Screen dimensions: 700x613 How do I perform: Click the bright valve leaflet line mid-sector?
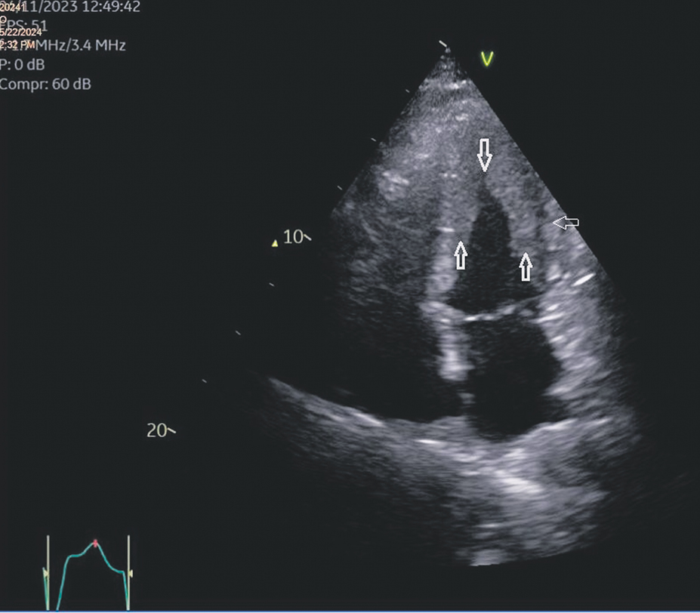tap(495, 313)
